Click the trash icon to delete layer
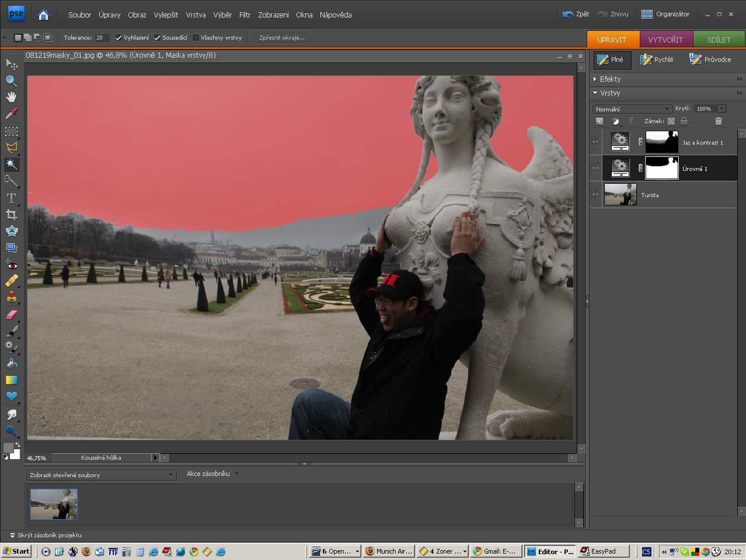The width and height of the screenshot is (746, 560). tap(718, 121)
